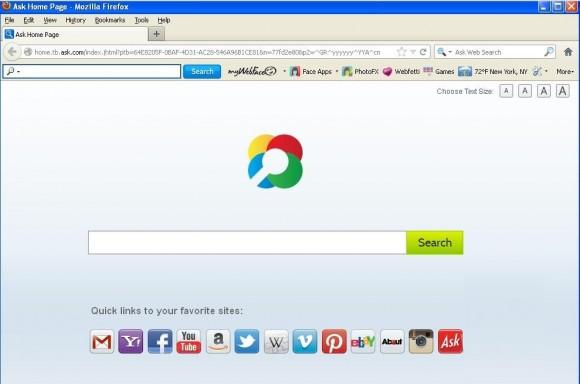Viewport: 580px width, 384px height.
Task: Click the back navigation arrow
Action: (12, 52)
